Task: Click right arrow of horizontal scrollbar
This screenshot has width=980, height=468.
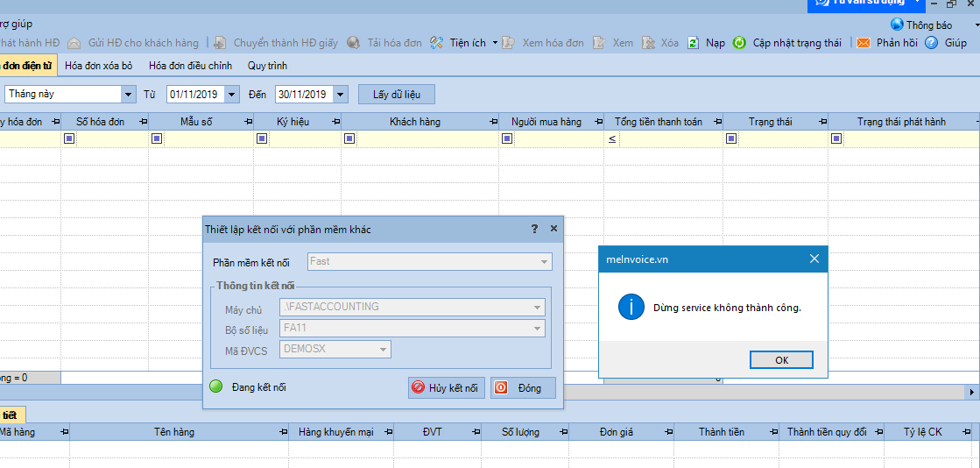Action: 970,391
